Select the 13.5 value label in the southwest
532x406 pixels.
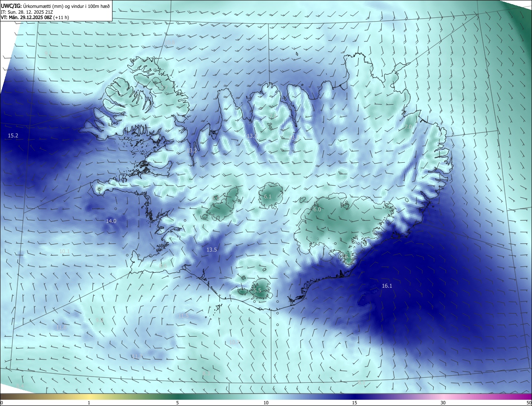click(212, 250)
